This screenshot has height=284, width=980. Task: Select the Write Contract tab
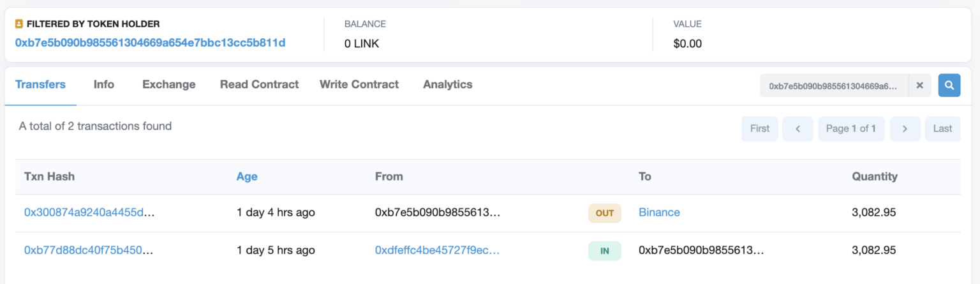[359, 84]
